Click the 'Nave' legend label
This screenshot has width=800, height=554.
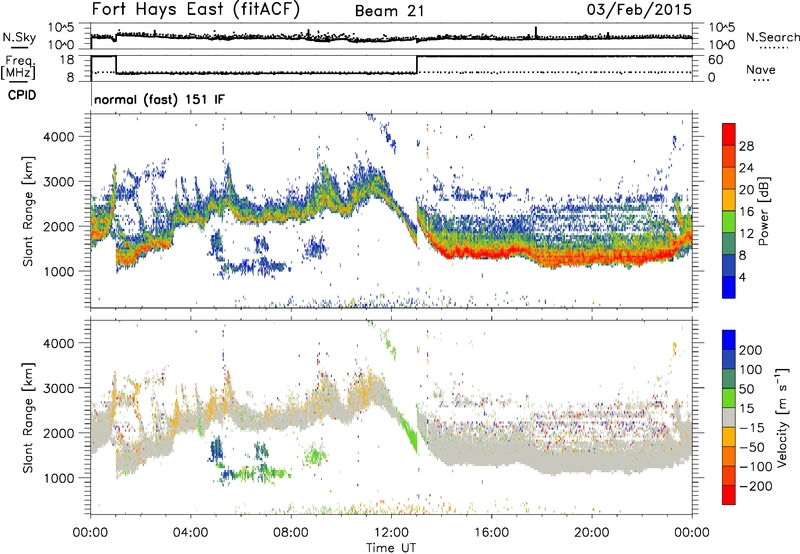760,70
